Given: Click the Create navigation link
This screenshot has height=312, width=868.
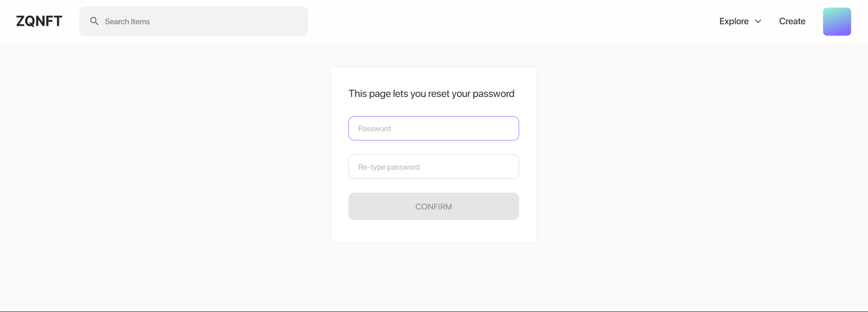Looking at the screenshot, I should tap(792, 21).
